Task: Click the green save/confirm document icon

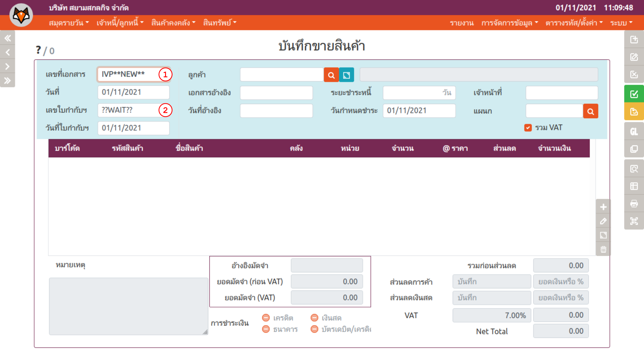Action: [x=634, y=94]
